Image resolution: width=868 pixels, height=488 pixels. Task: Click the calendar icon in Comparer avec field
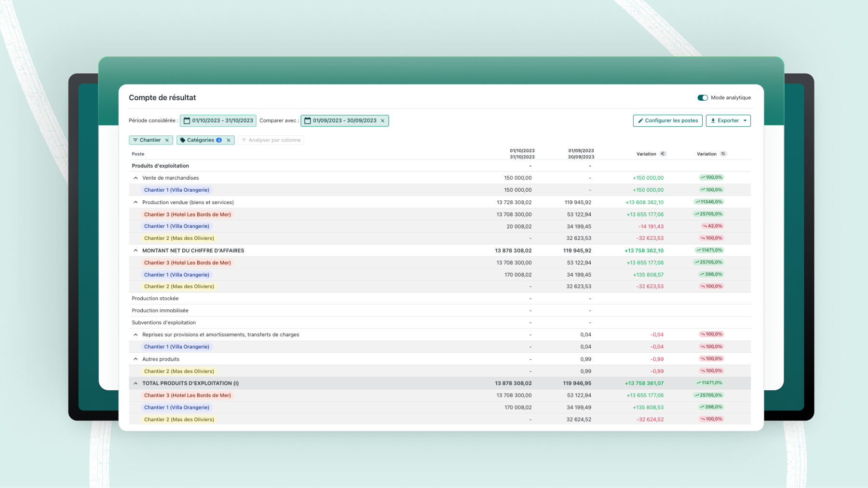coord(307,121)
